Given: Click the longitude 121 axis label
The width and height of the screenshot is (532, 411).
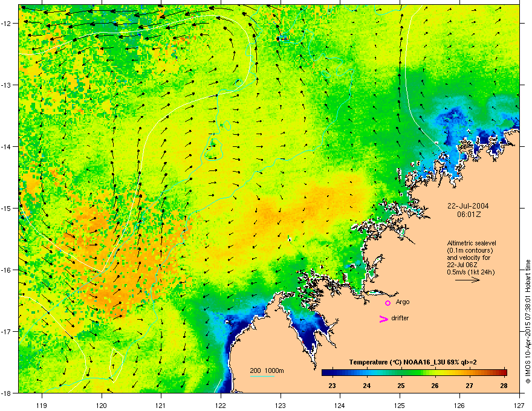Looking at the screenshot, I should pos(161,405).
